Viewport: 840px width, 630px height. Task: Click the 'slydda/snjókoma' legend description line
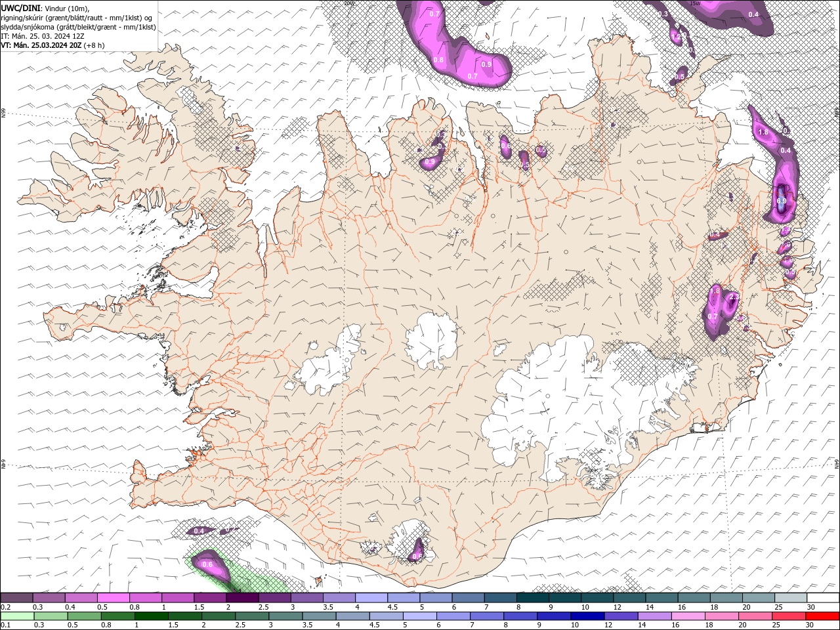[78, 27]
